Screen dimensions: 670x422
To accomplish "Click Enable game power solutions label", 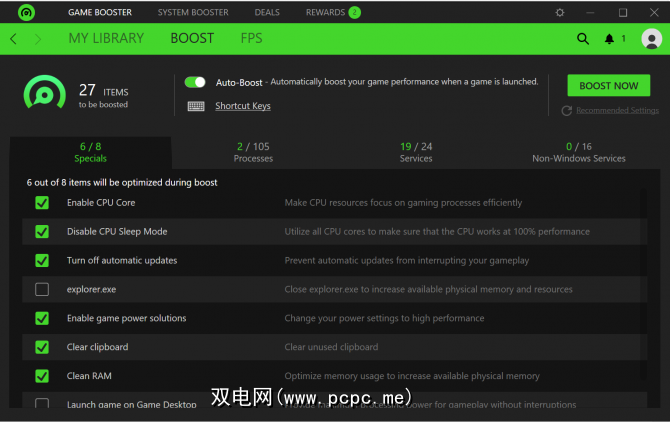I will point(126,318).
